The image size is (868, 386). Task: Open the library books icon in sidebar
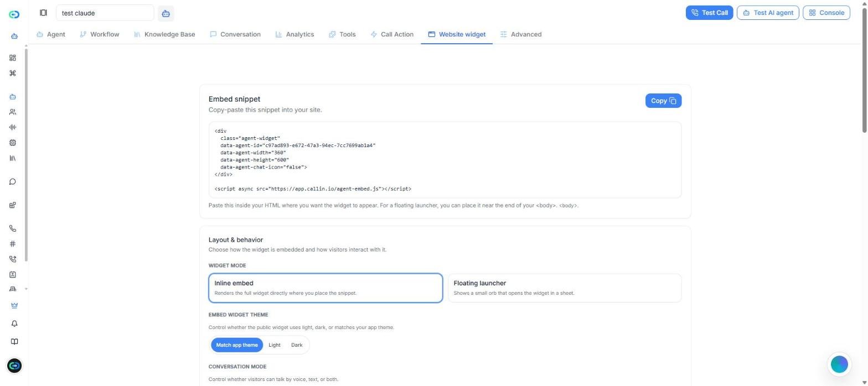[x=13, y=158]
